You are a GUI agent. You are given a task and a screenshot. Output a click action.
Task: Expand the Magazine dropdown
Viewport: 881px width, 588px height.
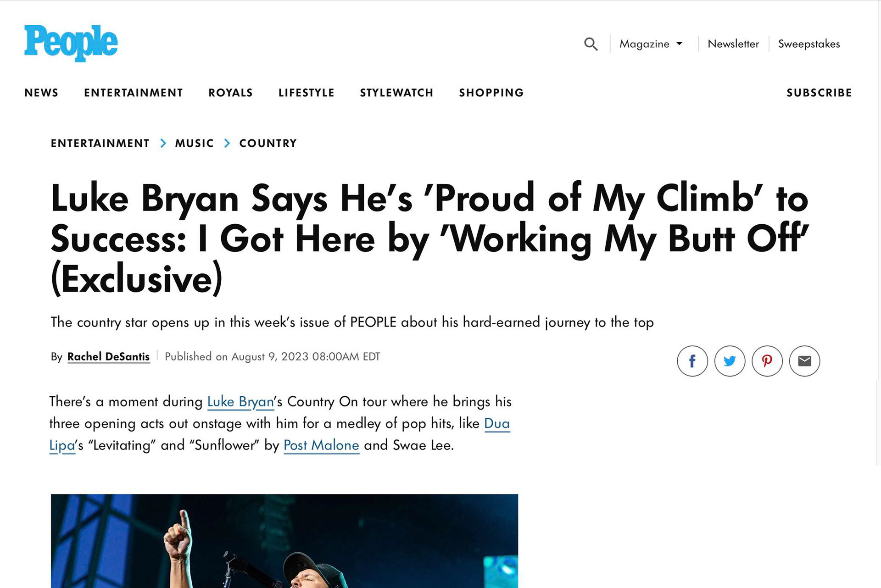click(651, 44)
